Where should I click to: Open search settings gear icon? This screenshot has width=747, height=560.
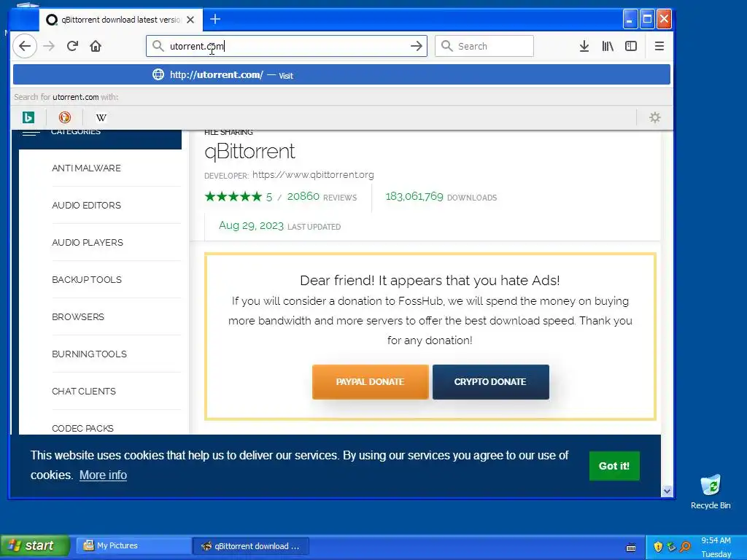[655, 117]
